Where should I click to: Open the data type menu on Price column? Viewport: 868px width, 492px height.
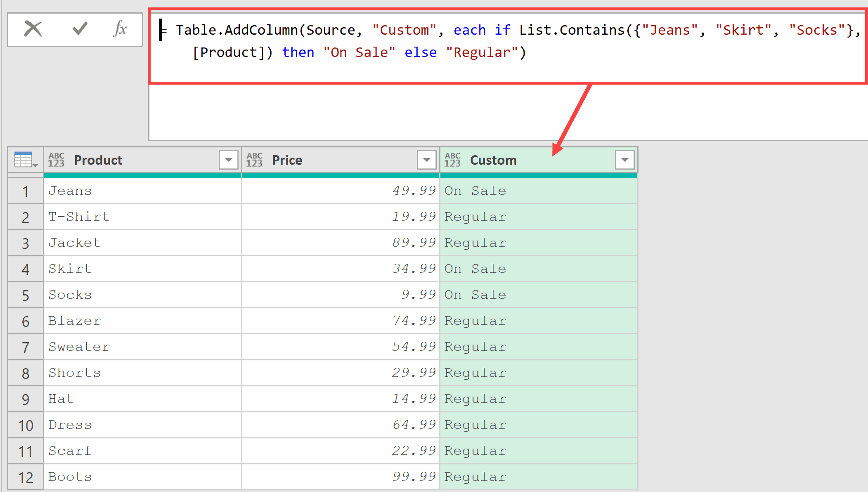coord(254,160)
